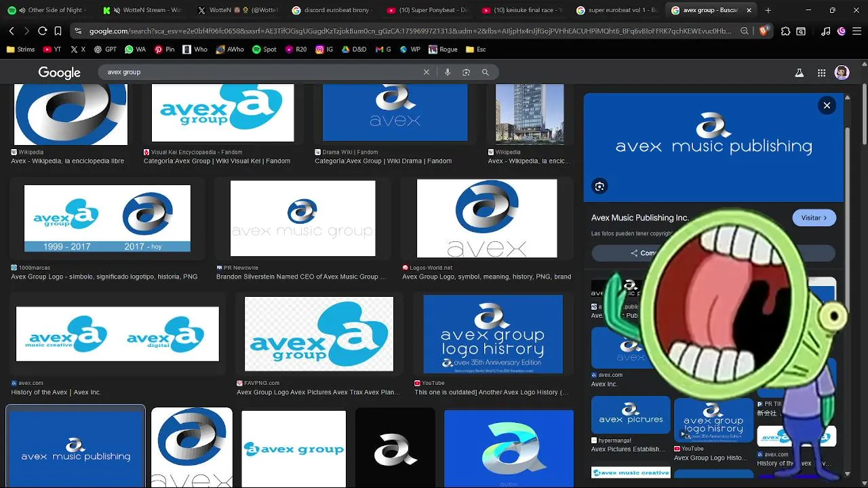
Task: Click the preview panel scroll-down arrow
Action: [847, 474]
